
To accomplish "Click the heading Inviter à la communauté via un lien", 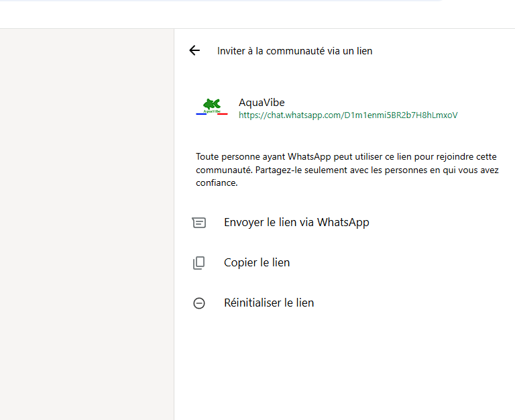I will click(294, 51).
